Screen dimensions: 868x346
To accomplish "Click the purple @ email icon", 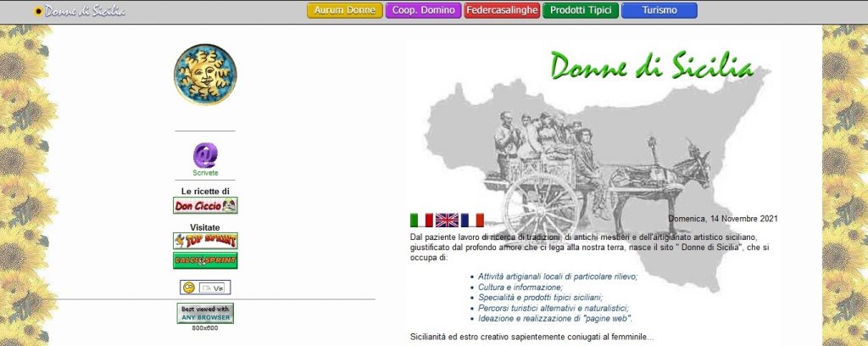I will click(205, 155).
